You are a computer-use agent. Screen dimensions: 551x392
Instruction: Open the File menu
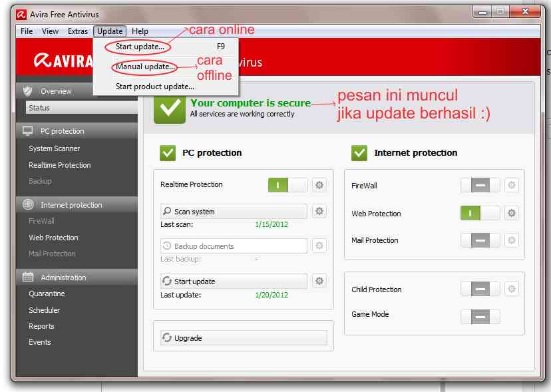pos(27,31)
